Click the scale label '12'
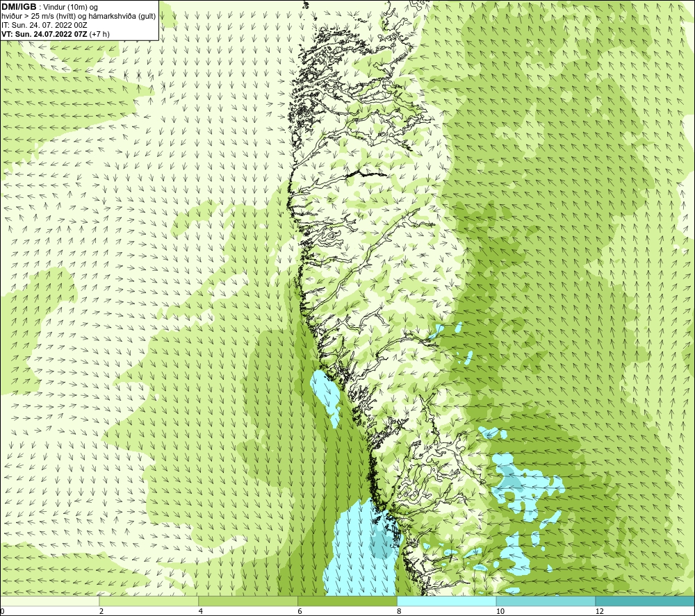Image resolution: width=695 pixels, height=616 pixels. 600,612
